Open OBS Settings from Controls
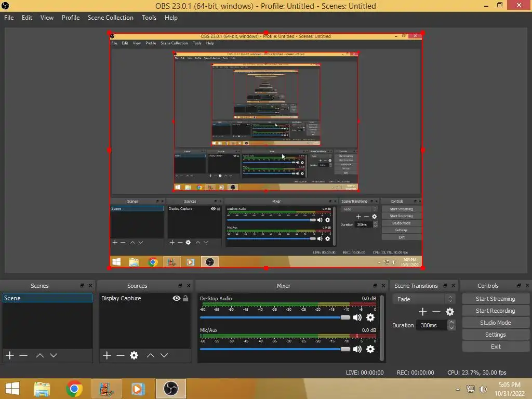Screen dimensions: 532x399 pos(495,335)
